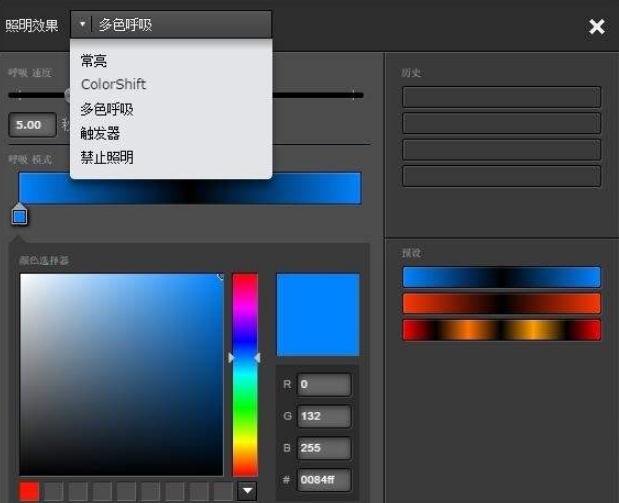Pick 触发器 lighting effect
This screenshot has width=619, height=503.
(x=100, y=133)
